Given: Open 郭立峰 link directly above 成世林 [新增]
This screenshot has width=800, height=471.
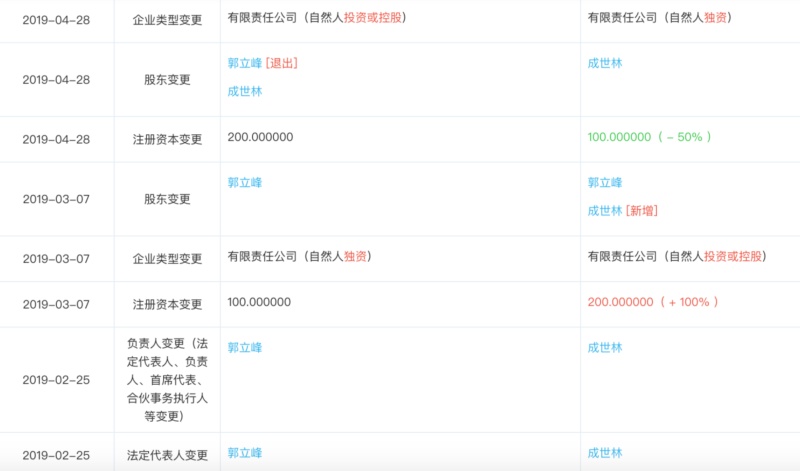Looking at the screenshot, I should pos(604,183).
